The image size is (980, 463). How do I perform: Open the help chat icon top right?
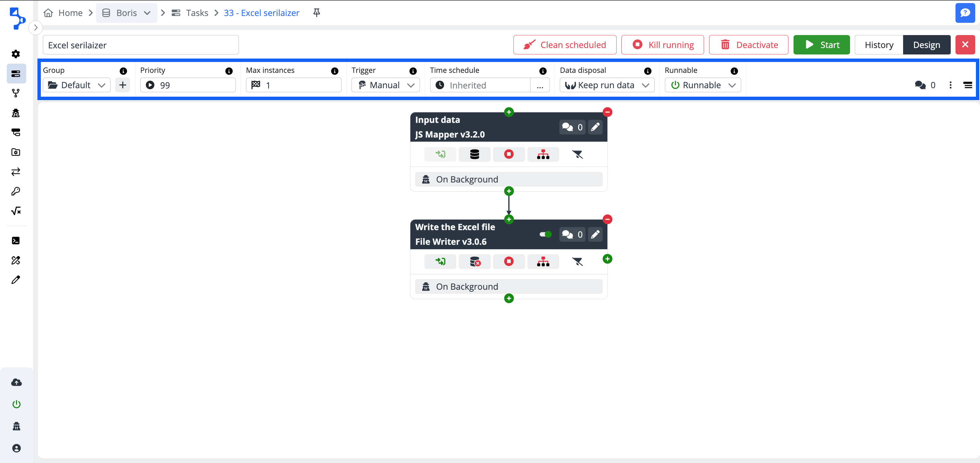click(965, 13)
